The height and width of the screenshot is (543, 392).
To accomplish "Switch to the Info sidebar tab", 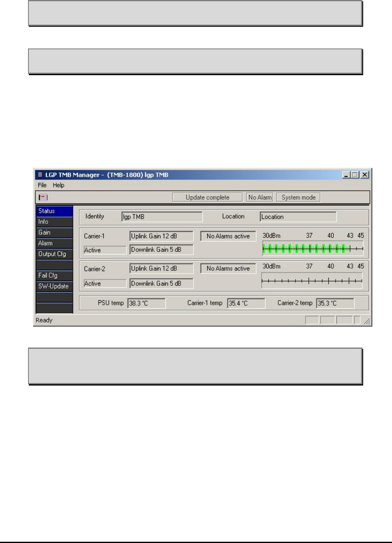I will tap(55, 222).
